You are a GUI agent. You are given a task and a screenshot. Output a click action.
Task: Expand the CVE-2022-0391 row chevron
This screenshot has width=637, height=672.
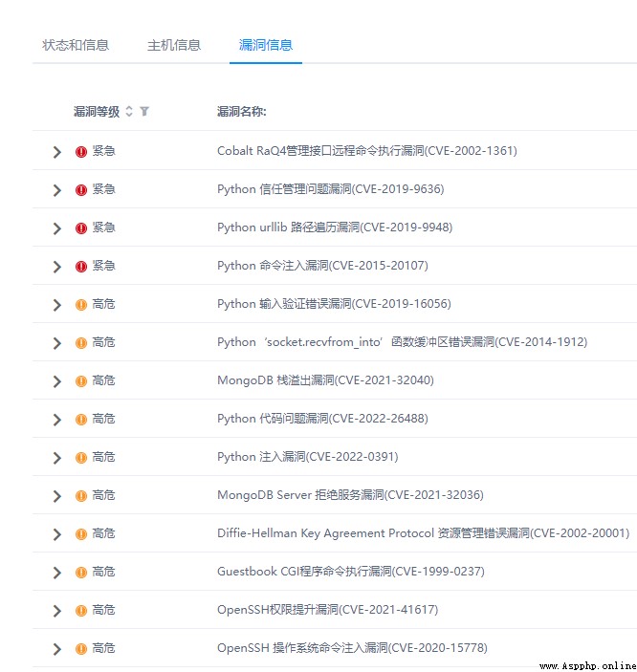(57, 458)
